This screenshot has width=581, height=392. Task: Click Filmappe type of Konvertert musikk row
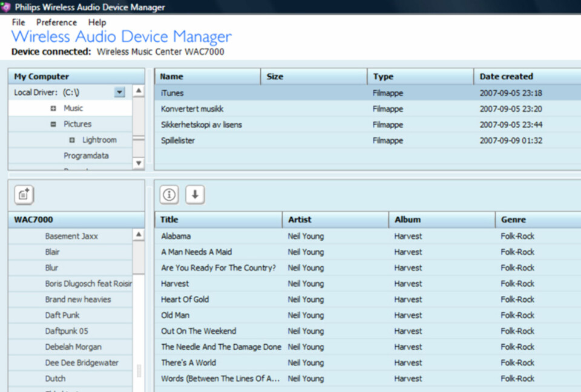pyautogui.click(x=387, y=109)
